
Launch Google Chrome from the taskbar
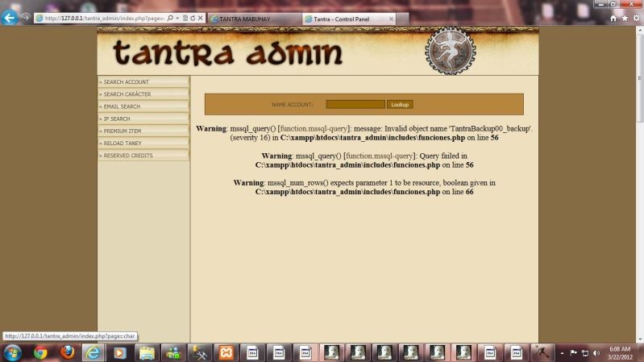pyautogui.click(x=40, y=352)
